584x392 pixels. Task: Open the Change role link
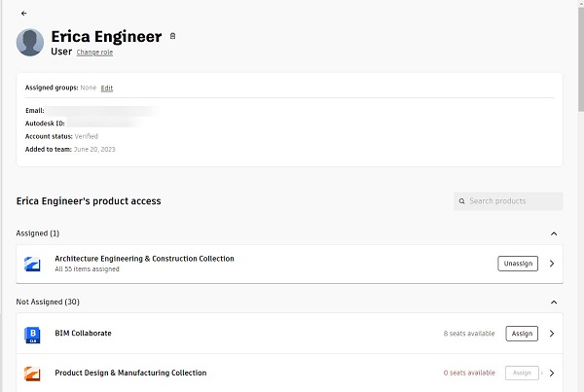coord(94,53)
